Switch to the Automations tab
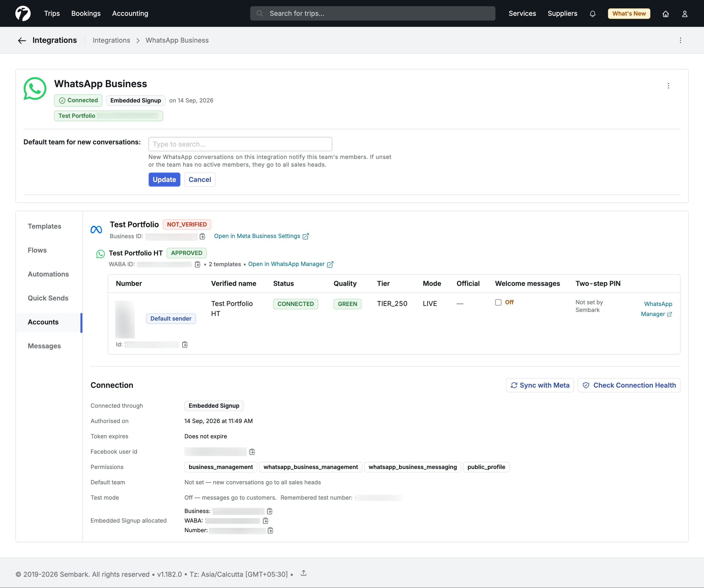This screenshot has width=704, height=588. coord(48,274)
